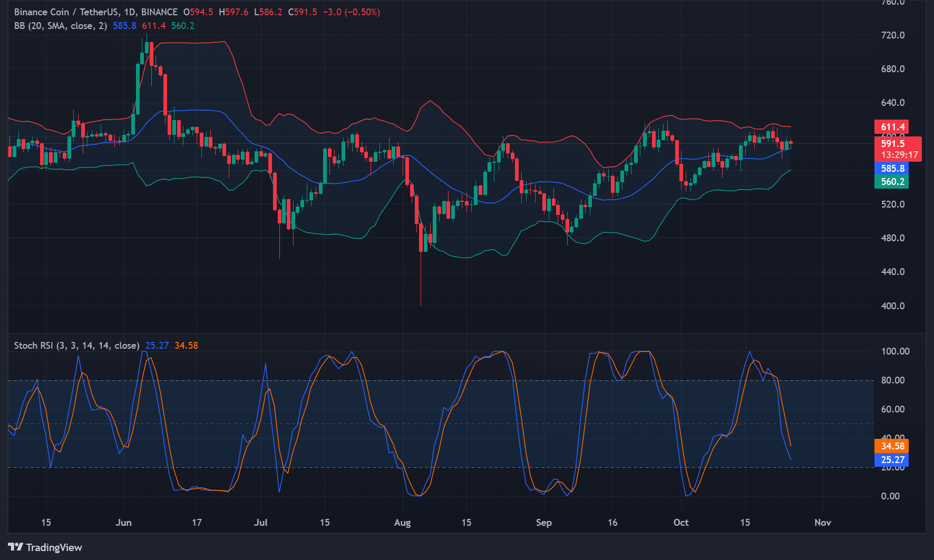Click the Nov date on time axis

822,523
